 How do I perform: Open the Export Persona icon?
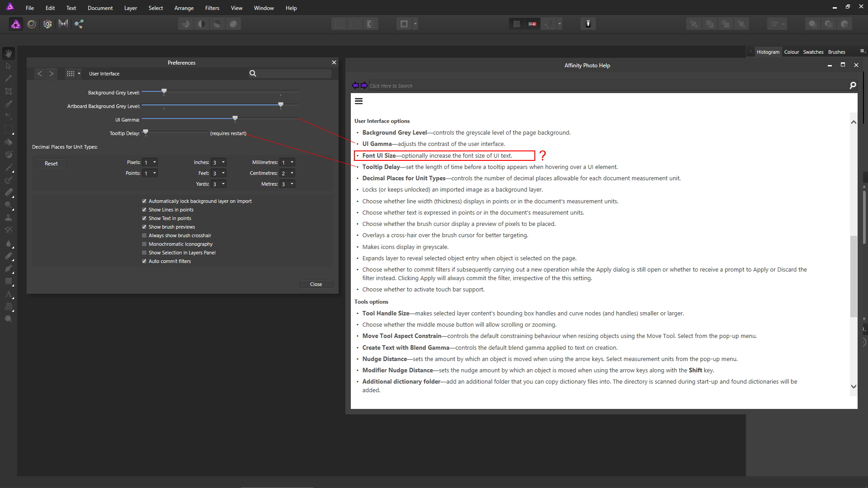click(x=79, y=24)
